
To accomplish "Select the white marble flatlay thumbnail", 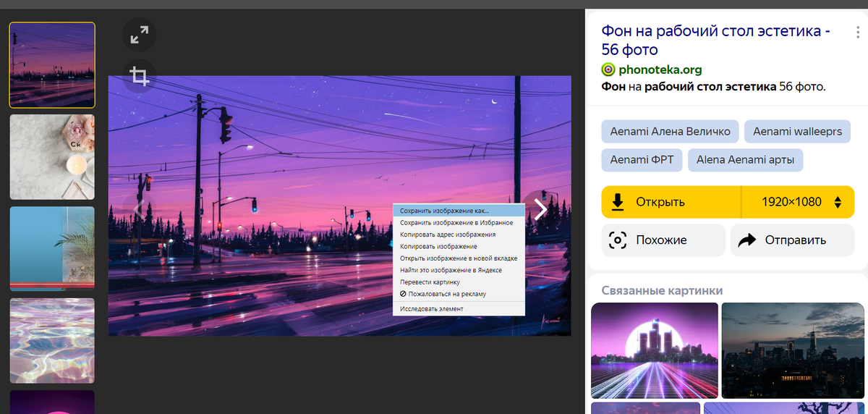I will (52, 157).
